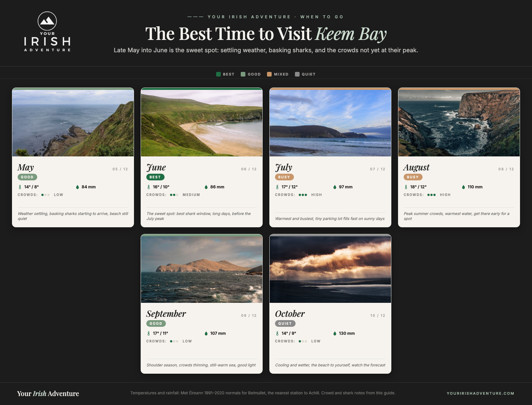Click the October crowd level dots
The image size is (532, 405).
tap(303, 341)
